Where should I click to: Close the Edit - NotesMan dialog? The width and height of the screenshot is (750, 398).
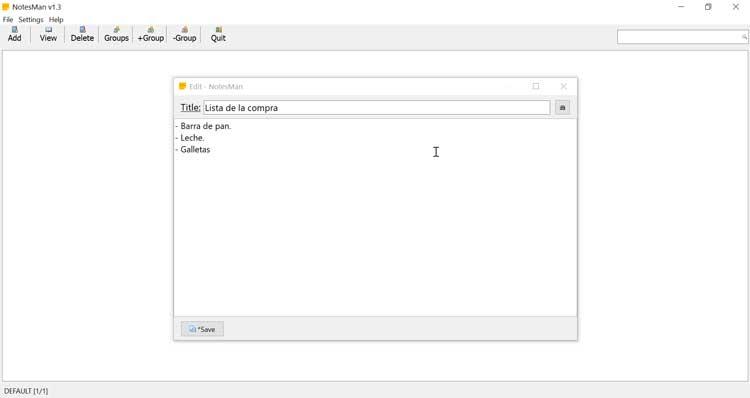point(563,86)
